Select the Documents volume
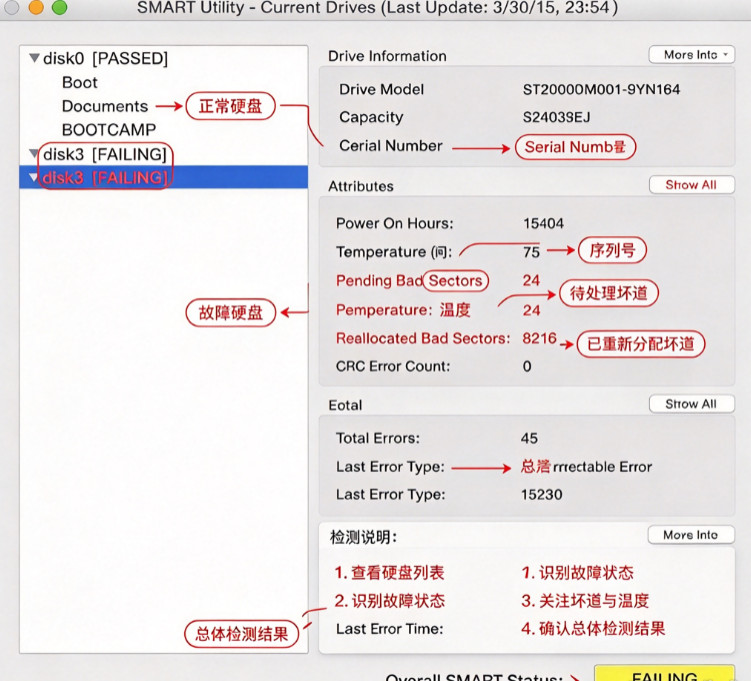The height and width of the screenshot is (681, 751). click(x=105, y=106)
